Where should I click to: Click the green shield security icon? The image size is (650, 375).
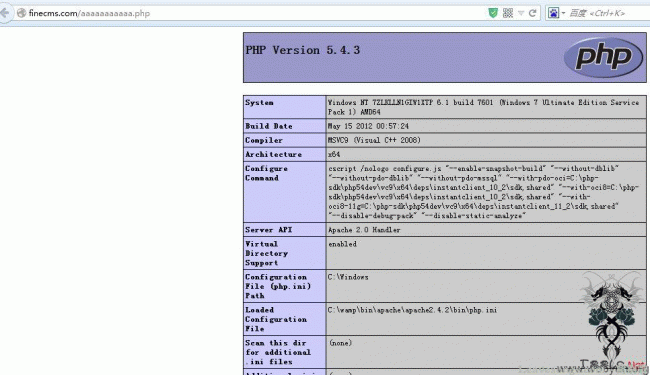point(493,13)
